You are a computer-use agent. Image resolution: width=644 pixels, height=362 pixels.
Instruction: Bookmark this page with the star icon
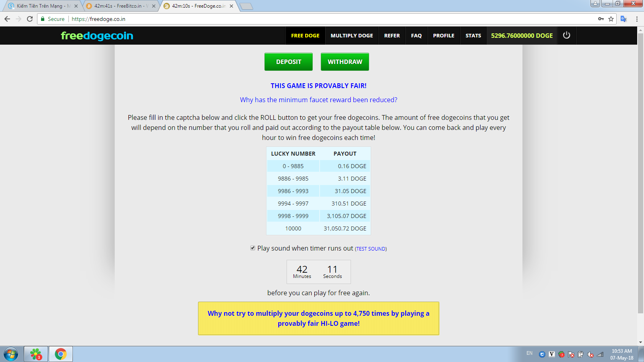pos(611,19)
